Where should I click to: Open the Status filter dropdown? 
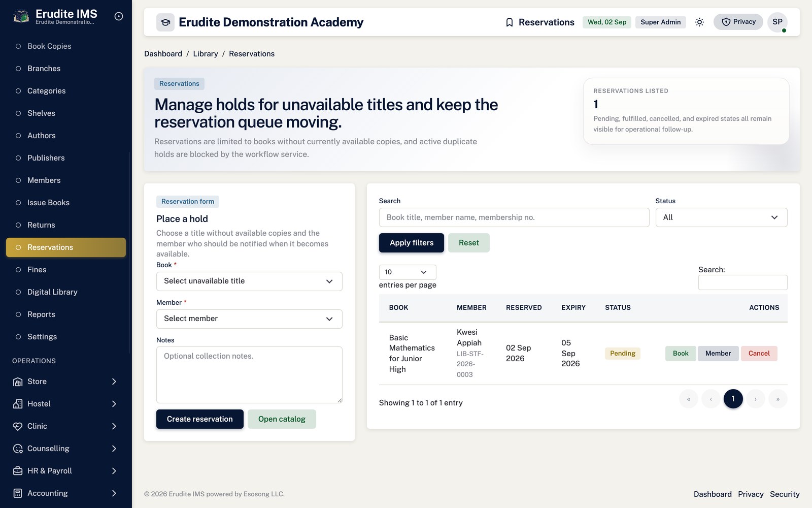pos(721,217)
